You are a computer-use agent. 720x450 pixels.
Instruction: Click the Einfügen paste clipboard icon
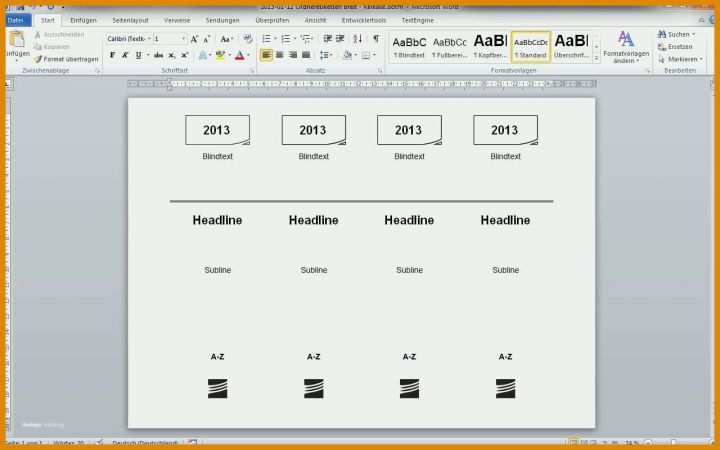tap(17, 39)
